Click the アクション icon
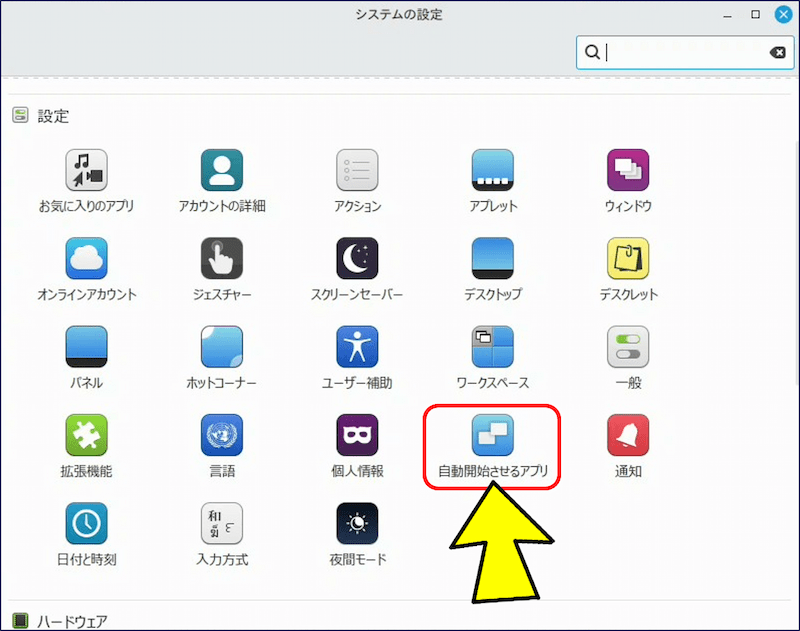800x631 pixels. click(x=357, y=170)
